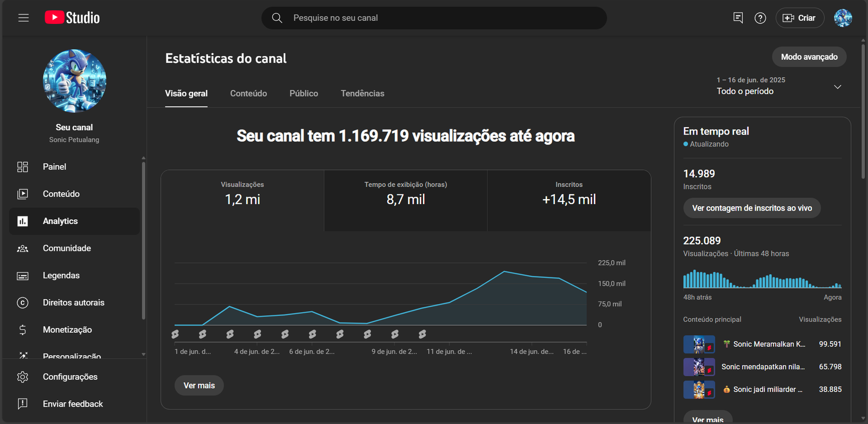Click Ver mais under the main chart

199,385
